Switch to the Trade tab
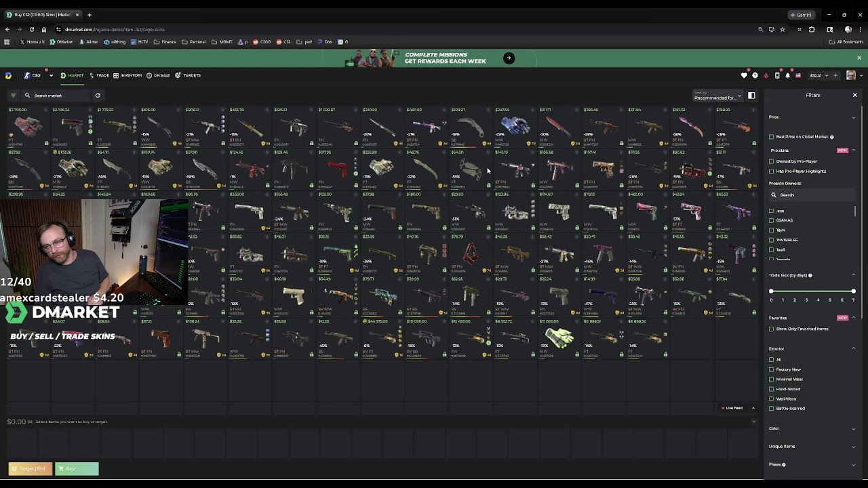Image resolution: width=868 pixels, height=488 pixels. [x=99, y=75]
